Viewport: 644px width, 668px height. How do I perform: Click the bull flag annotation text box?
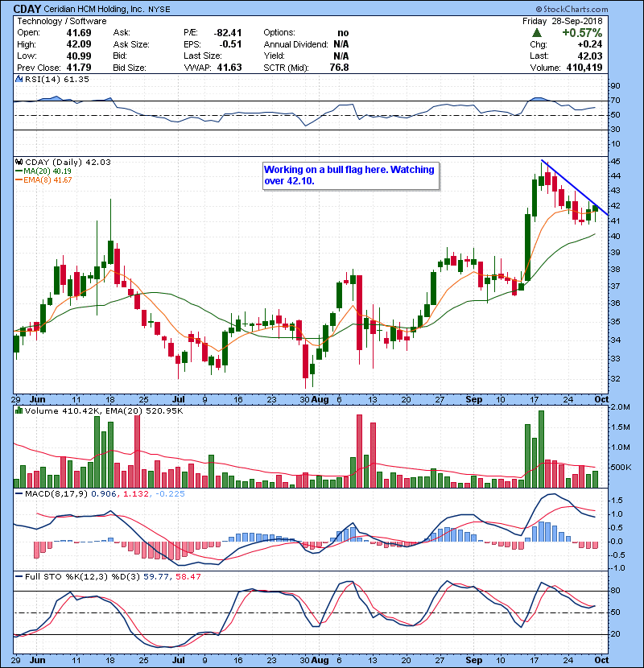click(351, 175)
